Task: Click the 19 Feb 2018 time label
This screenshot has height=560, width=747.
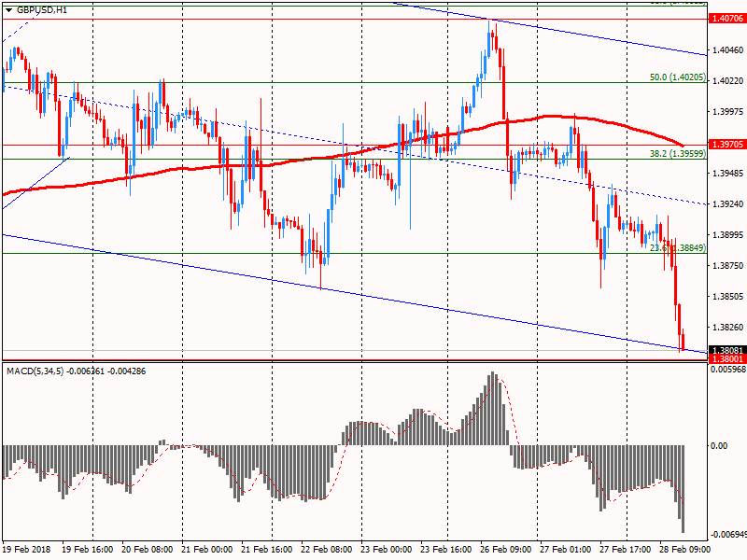Action: pos(27,549)
